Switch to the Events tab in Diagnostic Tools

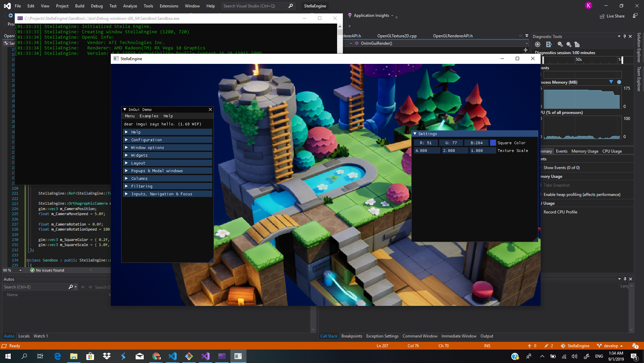(x=561, y=151)
